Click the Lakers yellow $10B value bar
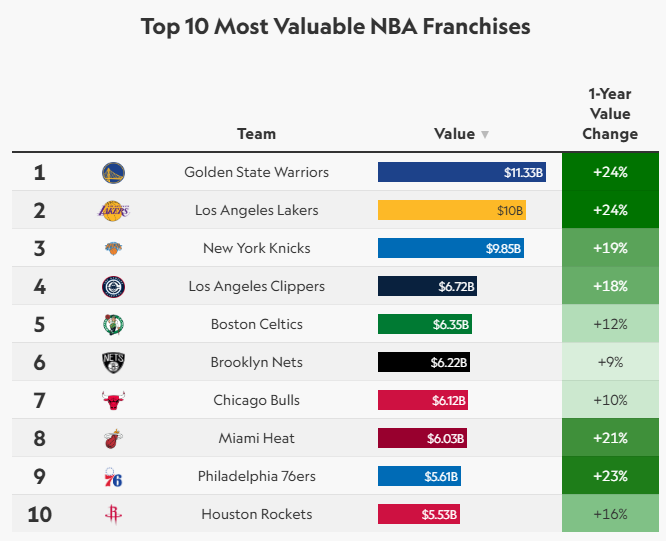The width and height of the screenshot is (666, 541). [x=451, y=210]
